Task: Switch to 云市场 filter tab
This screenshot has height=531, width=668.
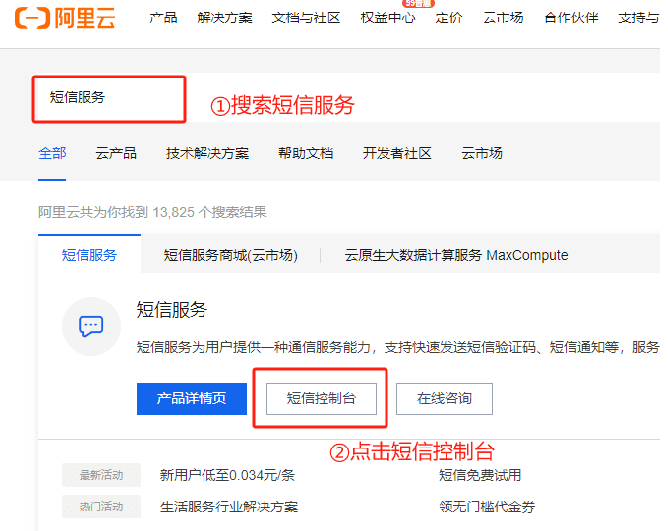Action: click(482, 153)
